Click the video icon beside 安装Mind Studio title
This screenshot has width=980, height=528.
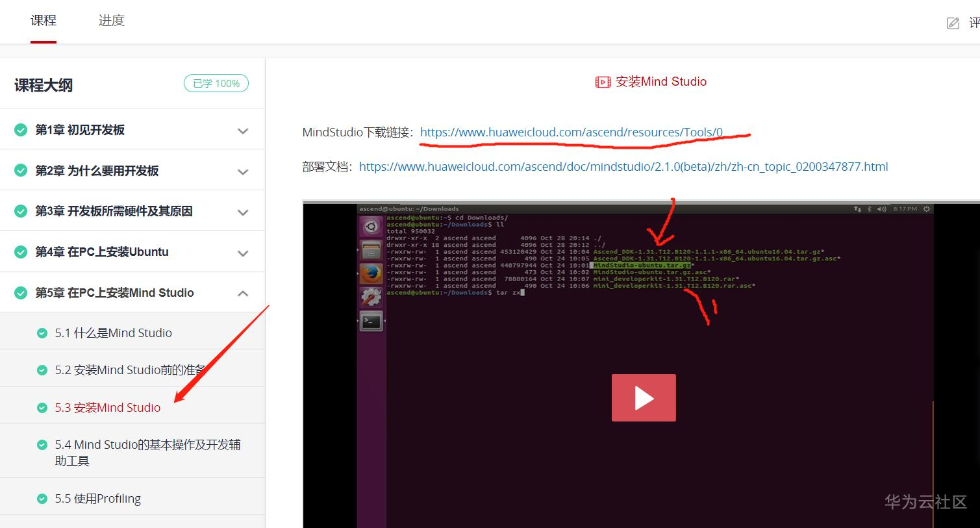(603, 82)
